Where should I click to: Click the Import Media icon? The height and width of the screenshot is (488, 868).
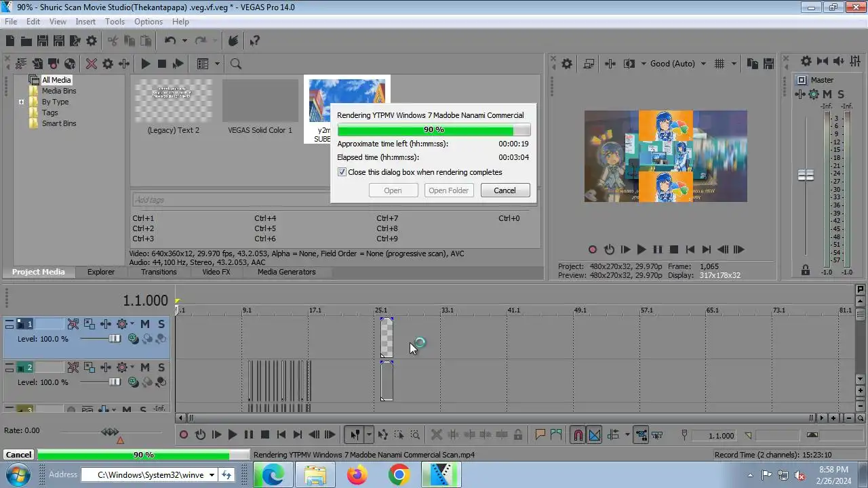click(x=37, y=64)
